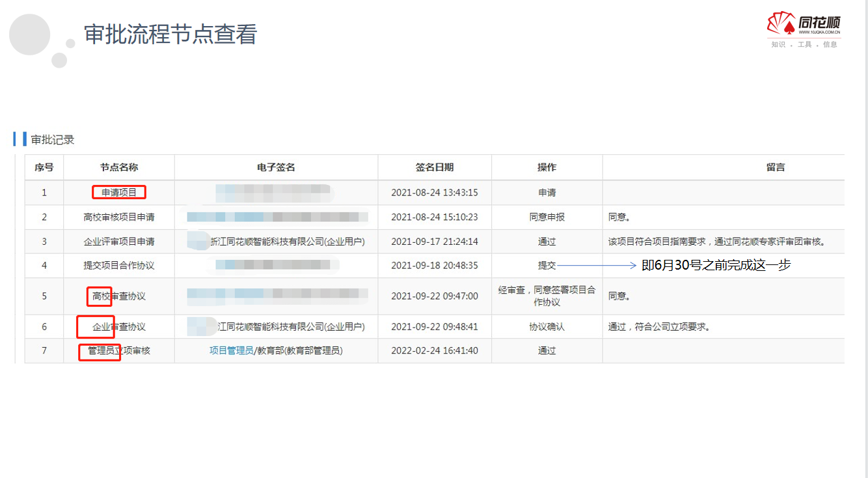Select the 高校审查协议 node in row 5

[x=119, y=296]
